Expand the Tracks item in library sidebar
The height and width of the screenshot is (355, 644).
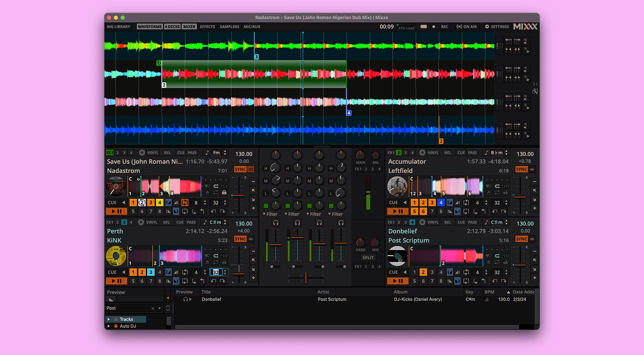pyautogui.click(x=109, y=319)
